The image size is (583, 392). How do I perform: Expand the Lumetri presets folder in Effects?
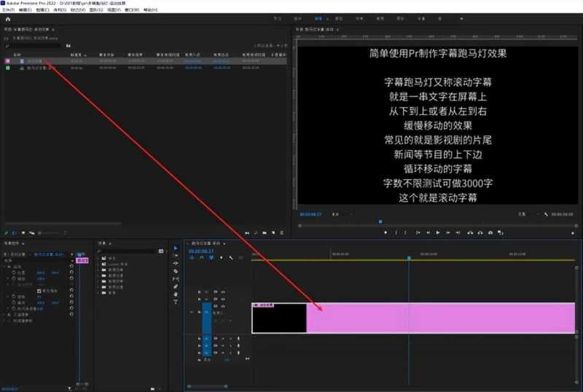click(99, 264)
